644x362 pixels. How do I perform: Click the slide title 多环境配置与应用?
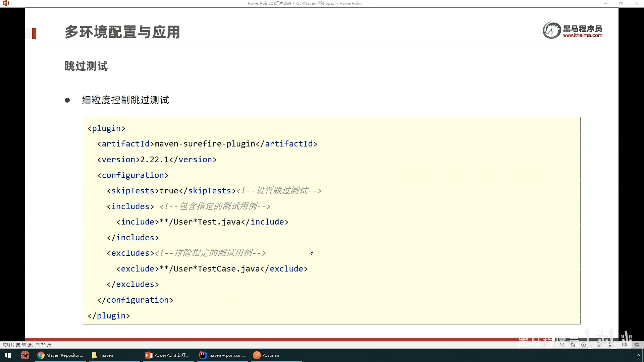point(122,32)
